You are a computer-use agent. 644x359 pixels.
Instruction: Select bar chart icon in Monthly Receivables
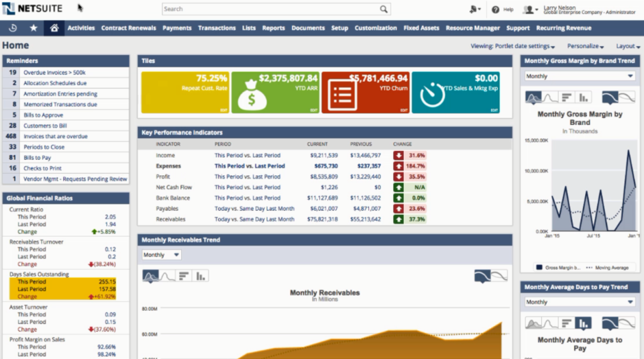click(201, 275)
